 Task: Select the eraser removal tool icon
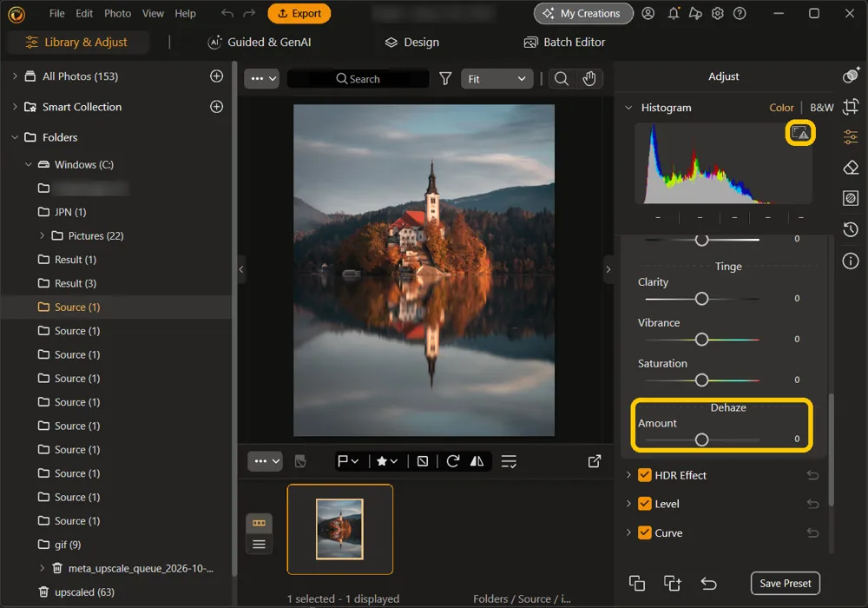851,168
